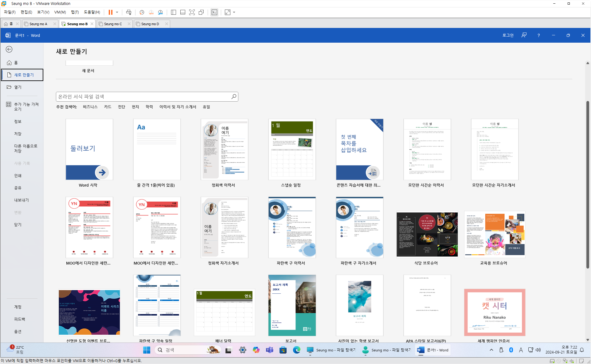This screenshot has height=364, width=591.
Task: Click the VMware take snapshot icon
Action: tap(142, 12)
